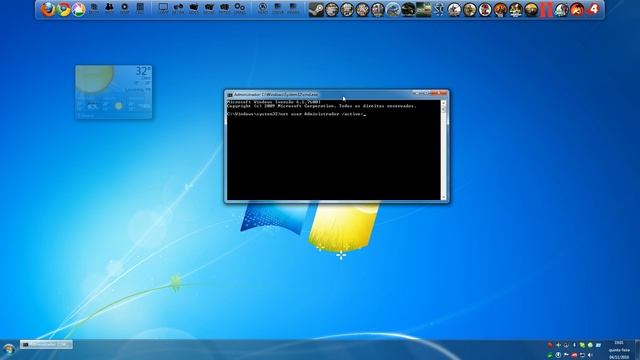Click Show Desktop strip beside clock
Screen dimensions: 640x360
point(637,350)
